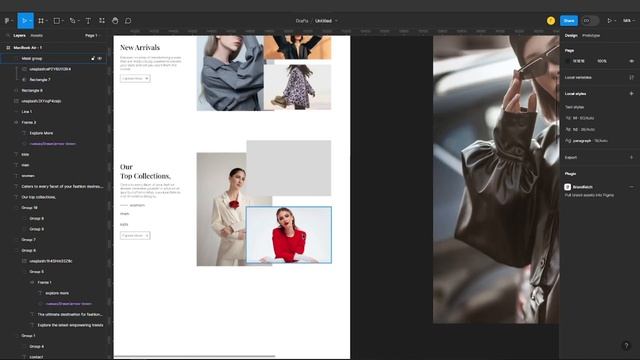Select the red sweater woman image
Viewport: 640px width, 360px height.
[289, 235]
